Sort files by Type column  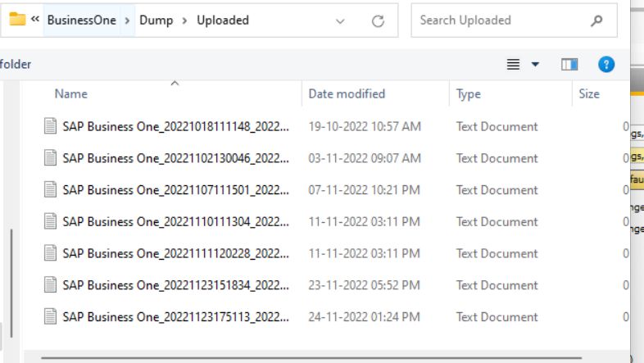tap(468, 94)
